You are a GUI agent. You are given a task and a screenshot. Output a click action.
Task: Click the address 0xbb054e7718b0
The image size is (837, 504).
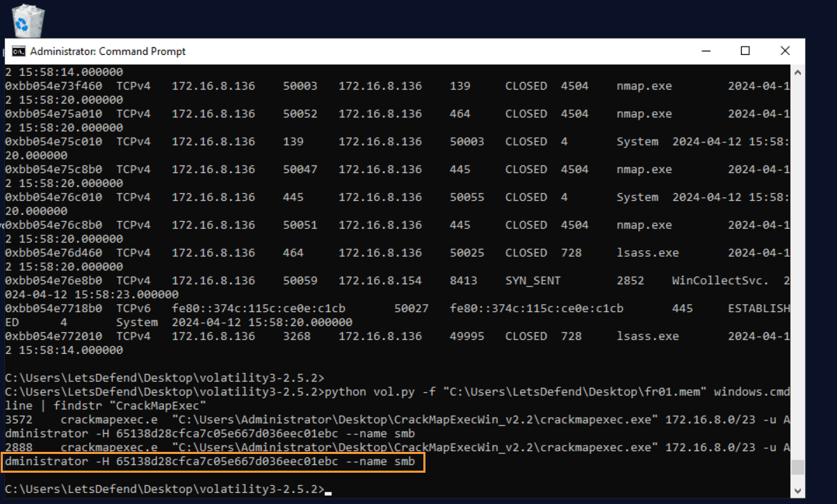[54, 309]
